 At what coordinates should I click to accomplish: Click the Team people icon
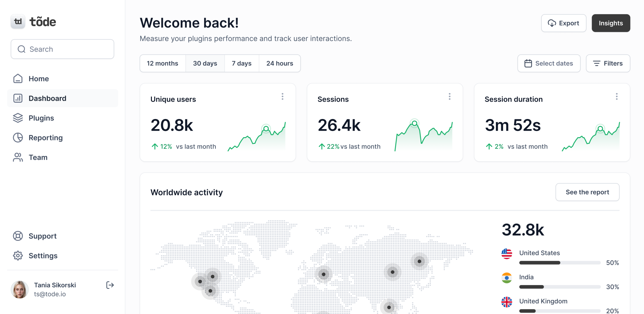click(x=18, y=157)
